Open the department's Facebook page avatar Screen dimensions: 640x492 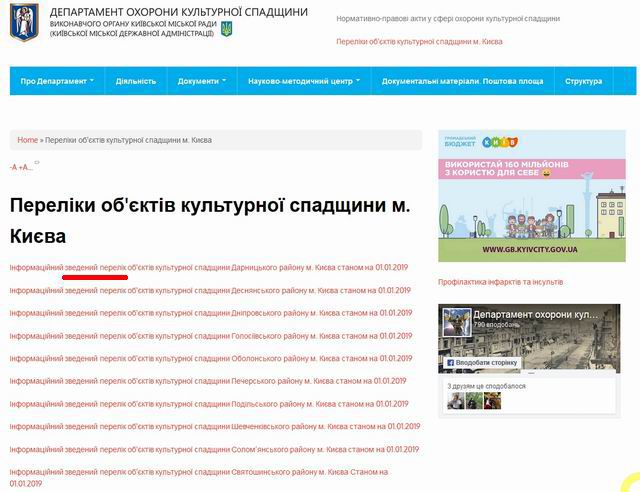[x=457, y=323]
